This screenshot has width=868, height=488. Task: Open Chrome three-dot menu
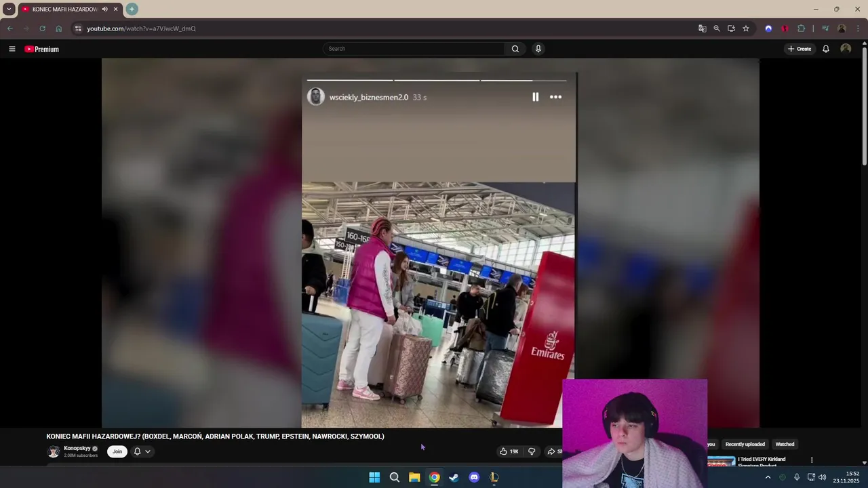(859, 28)
